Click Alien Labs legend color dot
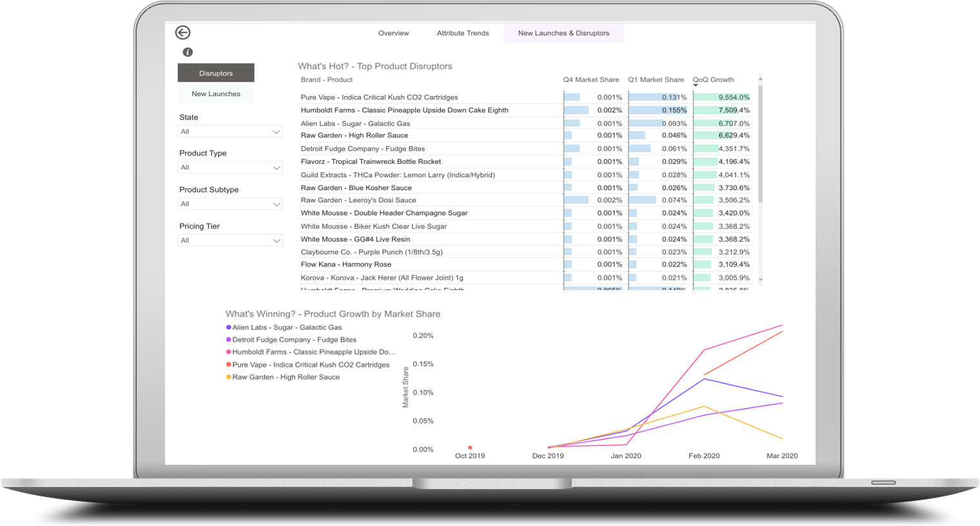Image resolution: width=980 pixels, height=526 pixels. 228,327
